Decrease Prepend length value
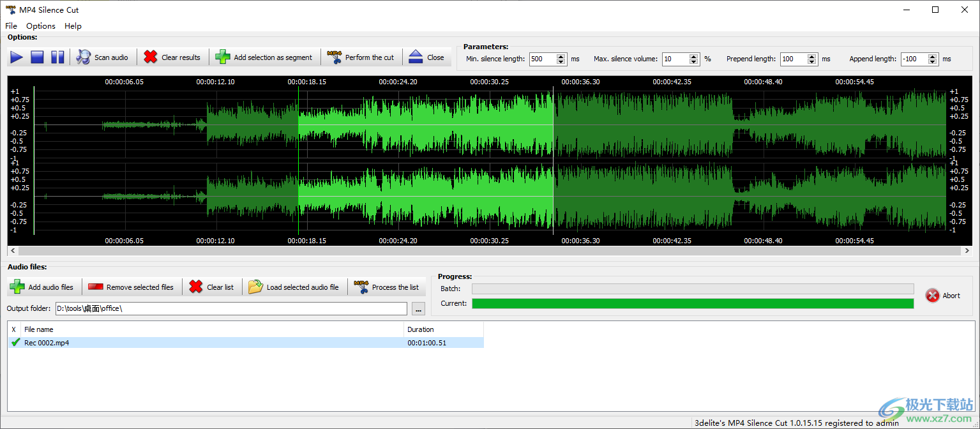Image resolution: width=980 pixels, height=429 pixels. click(x=812, y=62)
